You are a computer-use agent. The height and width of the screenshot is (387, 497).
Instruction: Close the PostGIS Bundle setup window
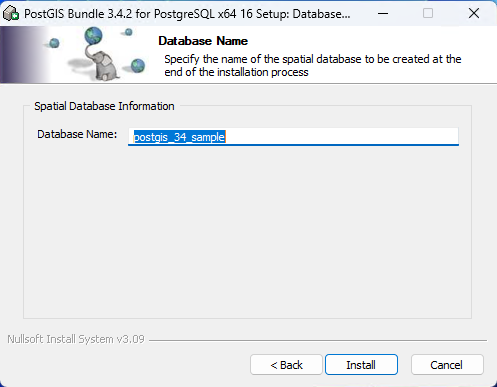(x=474, y=14)
